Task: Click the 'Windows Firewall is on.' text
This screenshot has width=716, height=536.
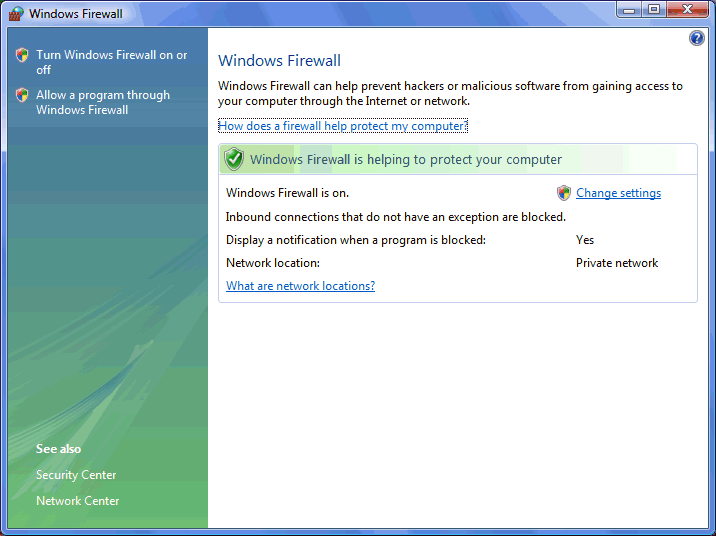Action: point(287,193)
